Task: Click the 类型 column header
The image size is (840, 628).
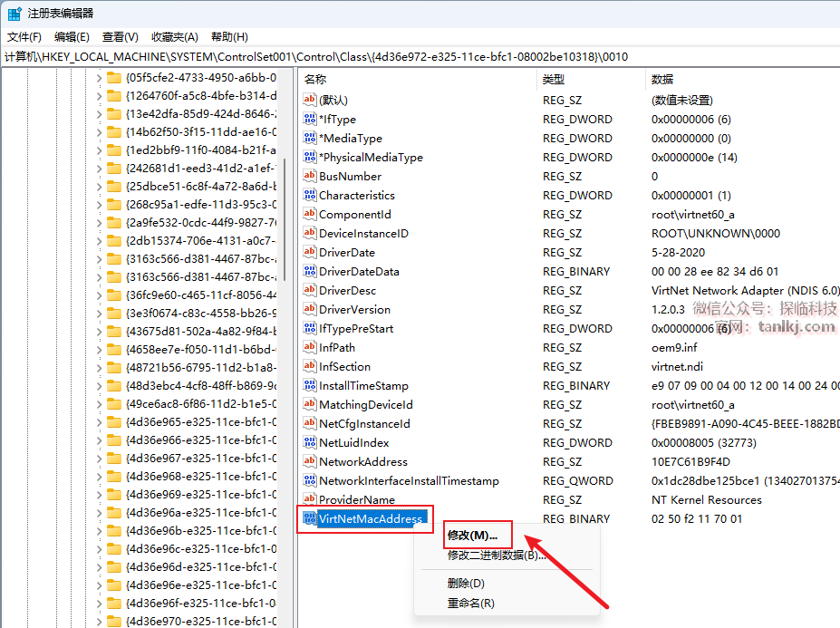Action: click(x=553, y=80)
